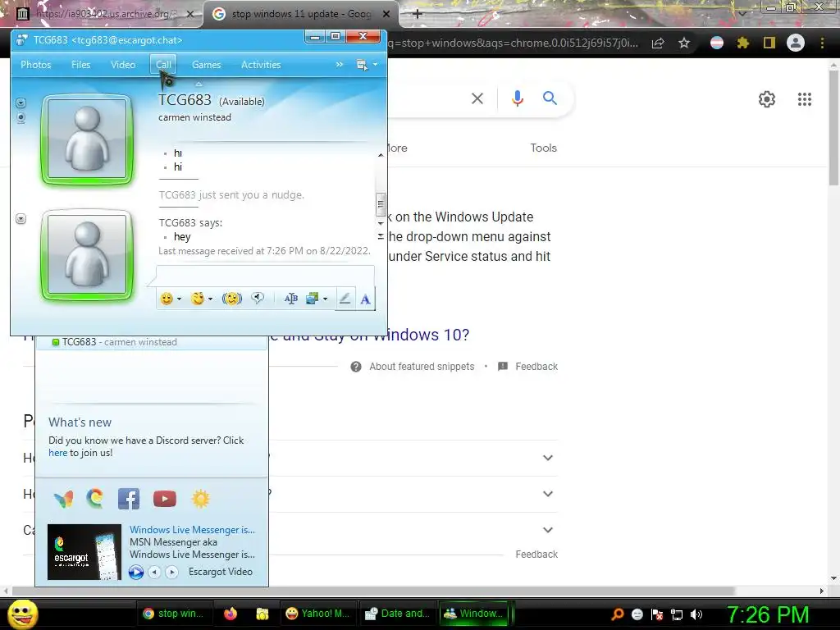Click the Call menu in Messenger chat
840x630 pixels.
(x=163, y=64)
